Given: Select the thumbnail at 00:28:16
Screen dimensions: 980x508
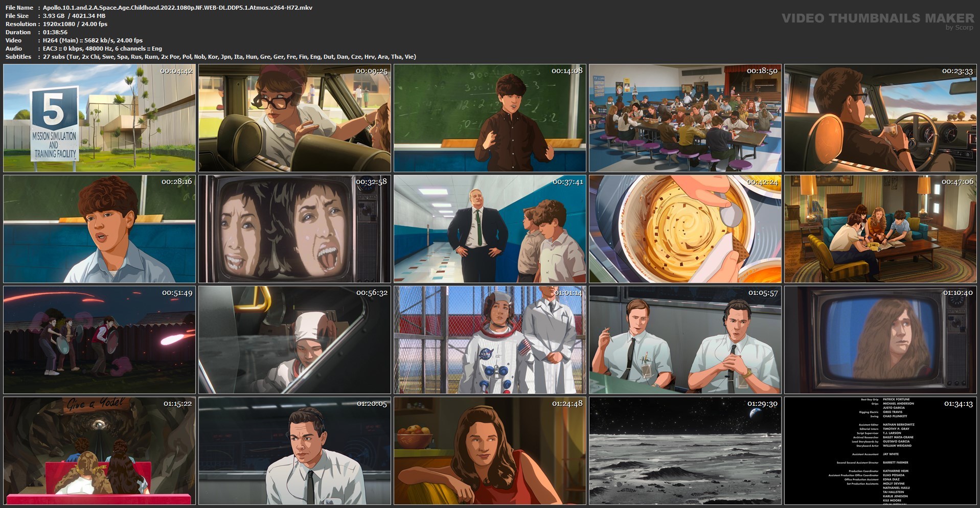Looking at the screenshot, I should click(99, 229).
